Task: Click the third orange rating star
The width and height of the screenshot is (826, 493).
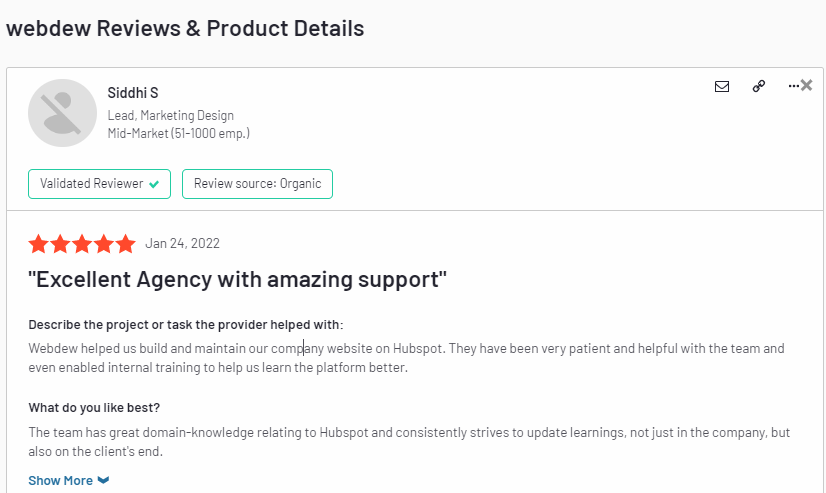Action: [x=82, y=244]
